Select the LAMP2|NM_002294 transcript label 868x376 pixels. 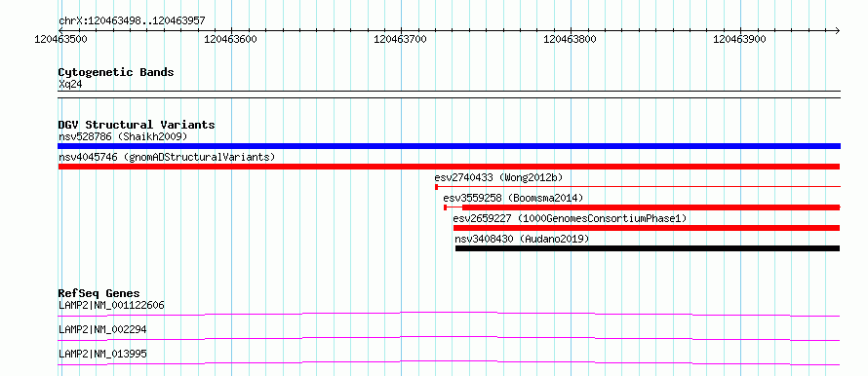(102, 329)
